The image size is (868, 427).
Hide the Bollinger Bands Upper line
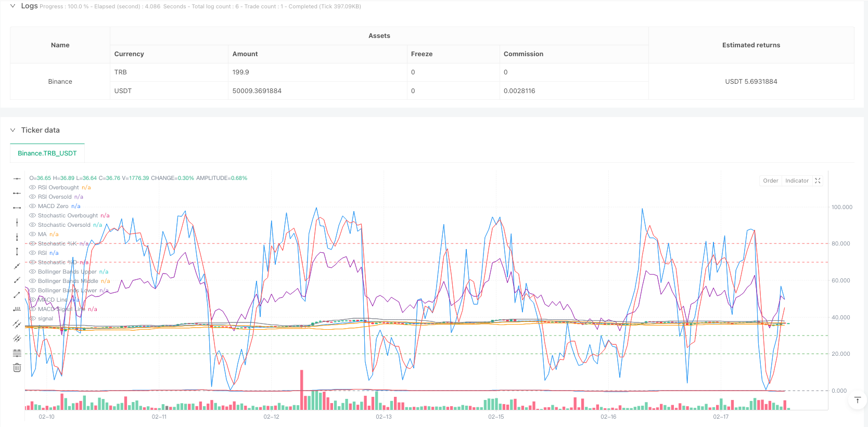[x=32, y=271]
